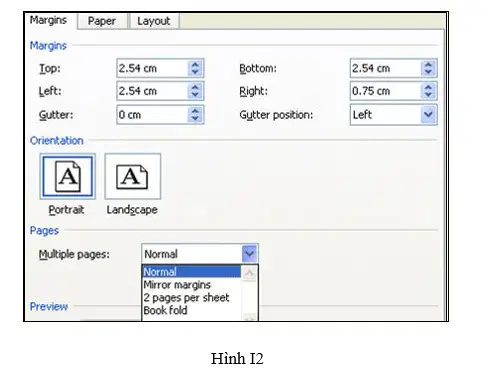The image size is (502, 370).
Task: Select the Landscape orientation icon
Action: pyautogui.click(x=133, y=176)
